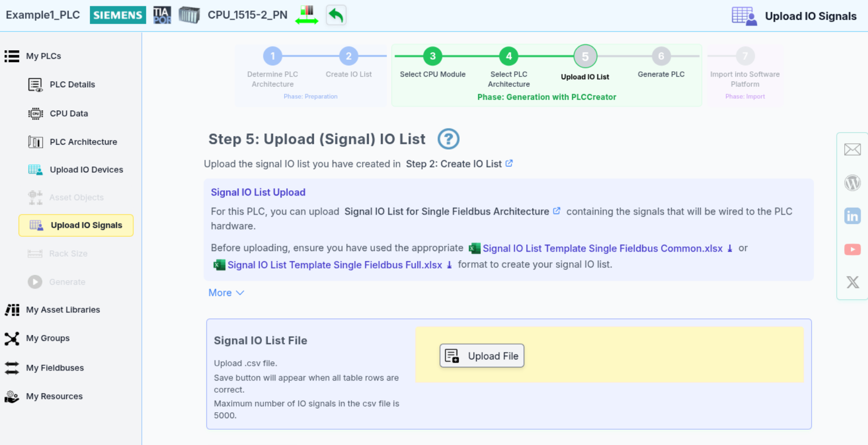
Task: Expand My Asset Libraries
Action: pos(62,310)
